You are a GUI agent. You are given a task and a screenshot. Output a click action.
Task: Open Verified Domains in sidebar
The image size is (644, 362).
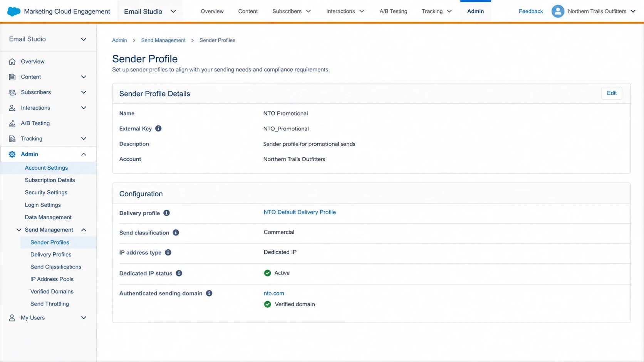pyautogui.click(x=52, y=292)
